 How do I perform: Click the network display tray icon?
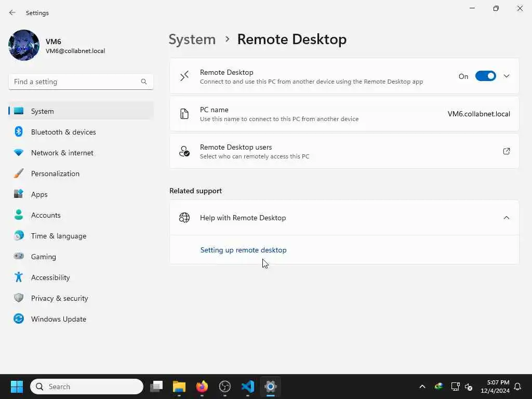455,387
